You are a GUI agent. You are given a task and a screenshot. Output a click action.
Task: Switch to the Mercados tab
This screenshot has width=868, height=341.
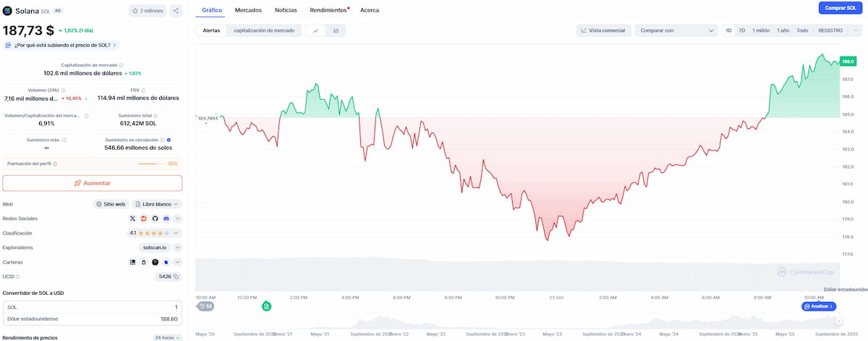click(249, 10)
